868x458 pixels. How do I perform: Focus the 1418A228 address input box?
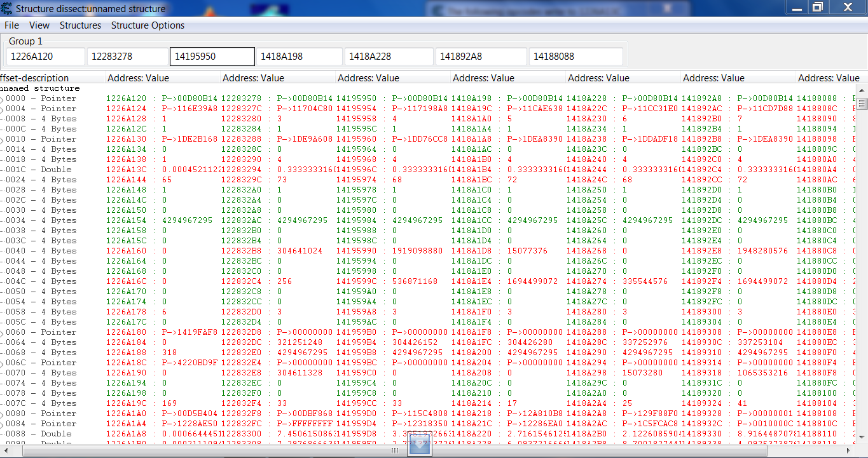tap(389, 57)
